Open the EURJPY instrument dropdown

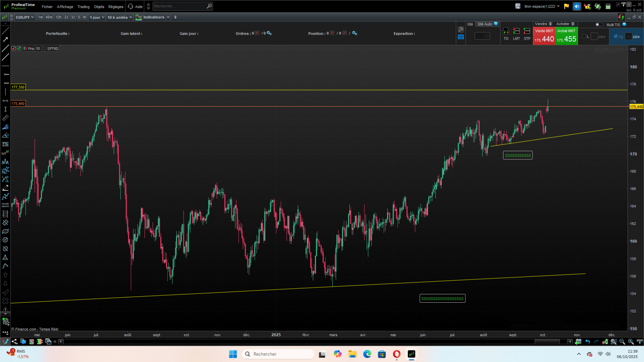24,17
